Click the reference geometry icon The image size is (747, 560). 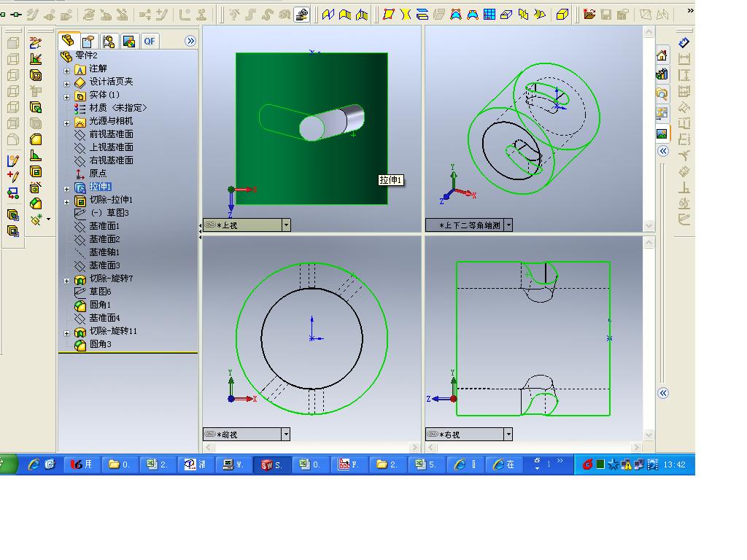(x=36, y=219)
